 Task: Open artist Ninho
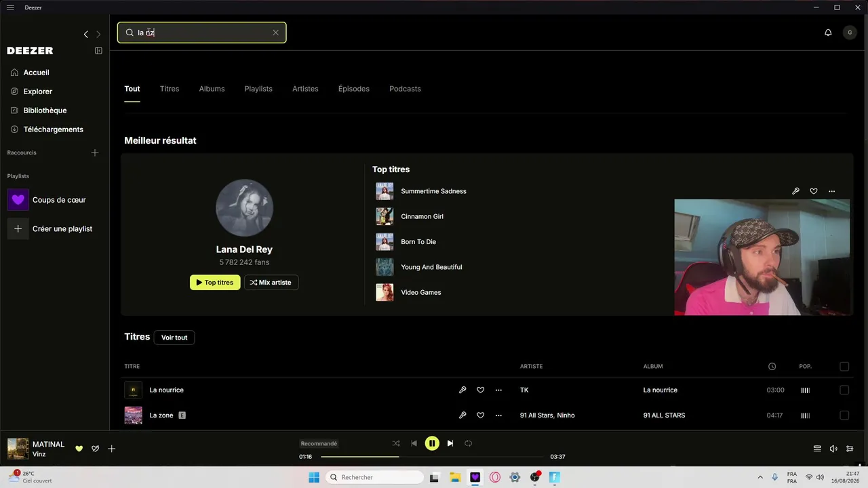pyautogui.click(x=566, y=415)
